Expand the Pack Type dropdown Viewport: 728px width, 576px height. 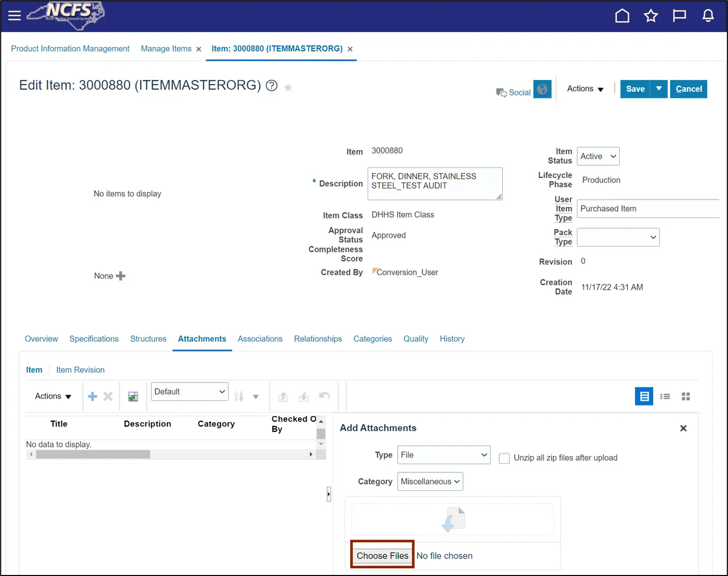pyautogui.click(x=618, y=237)
